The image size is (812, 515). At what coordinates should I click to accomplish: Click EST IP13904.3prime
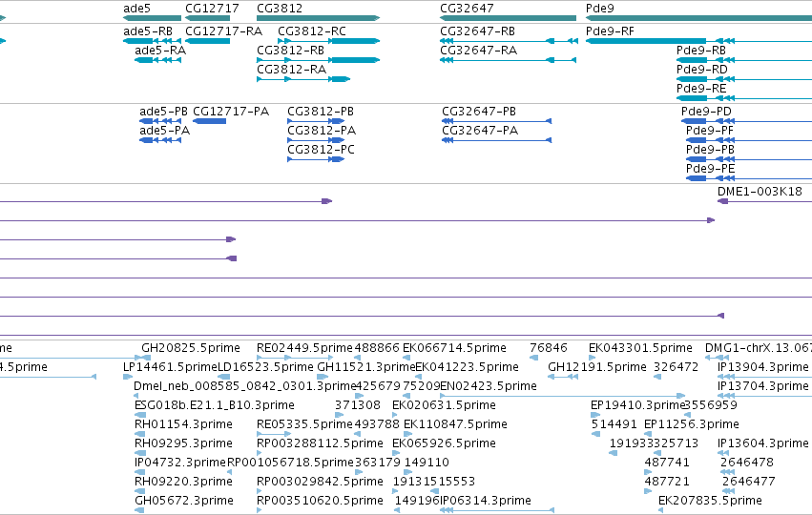point(762,367)
